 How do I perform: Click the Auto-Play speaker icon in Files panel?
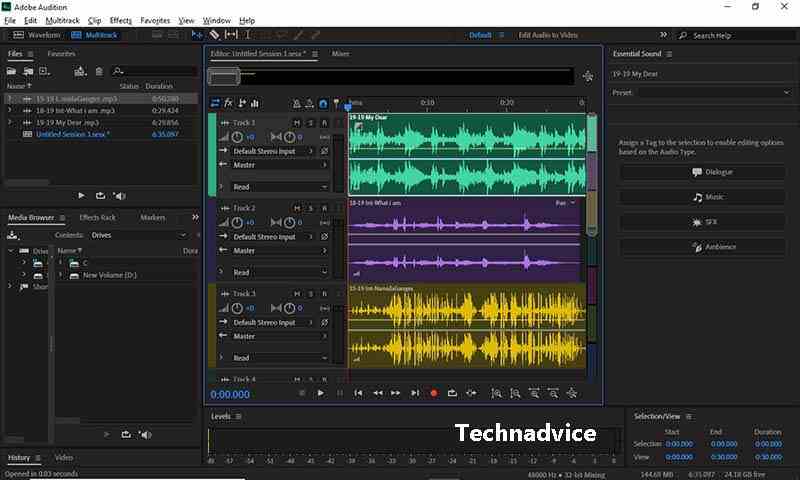pos(119,196)
